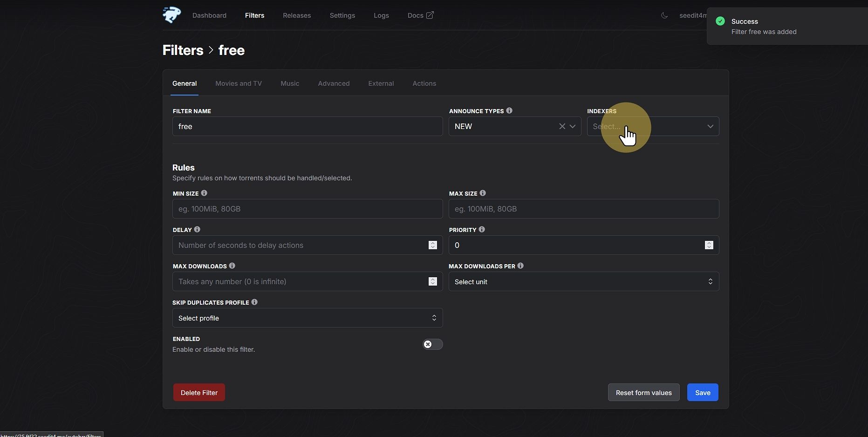Click the success checkmark icon
Screen dimensions: 868x437
(720, 21)
